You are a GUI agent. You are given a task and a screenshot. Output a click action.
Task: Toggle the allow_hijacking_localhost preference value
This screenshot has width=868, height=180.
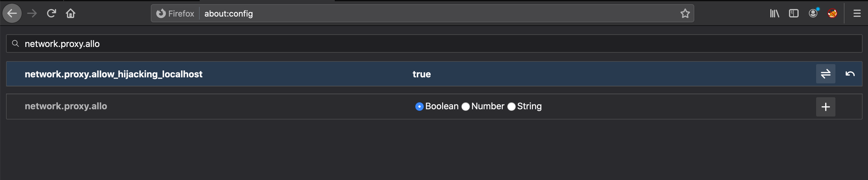pyautogui.click(x=825, y=74)
